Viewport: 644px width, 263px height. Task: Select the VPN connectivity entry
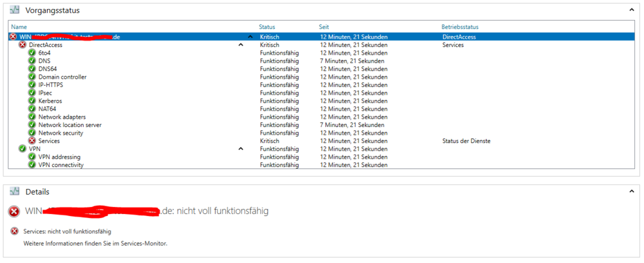point(61,165)
